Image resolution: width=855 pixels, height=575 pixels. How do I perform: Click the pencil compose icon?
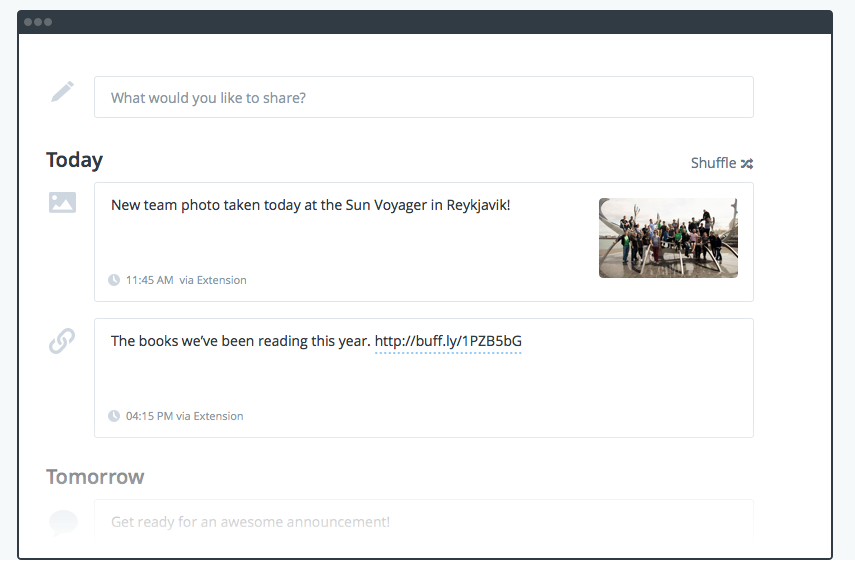tap(62, 92)
